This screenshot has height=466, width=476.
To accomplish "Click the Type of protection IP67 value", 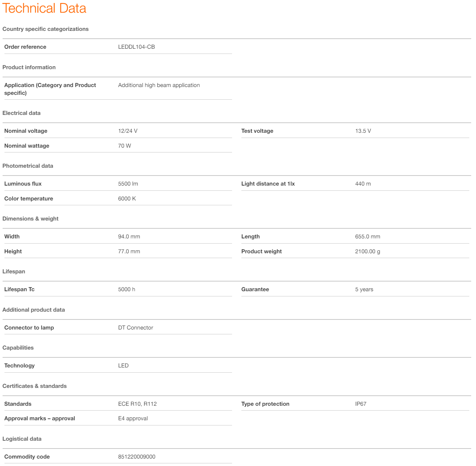I will (x=361, y=404).
